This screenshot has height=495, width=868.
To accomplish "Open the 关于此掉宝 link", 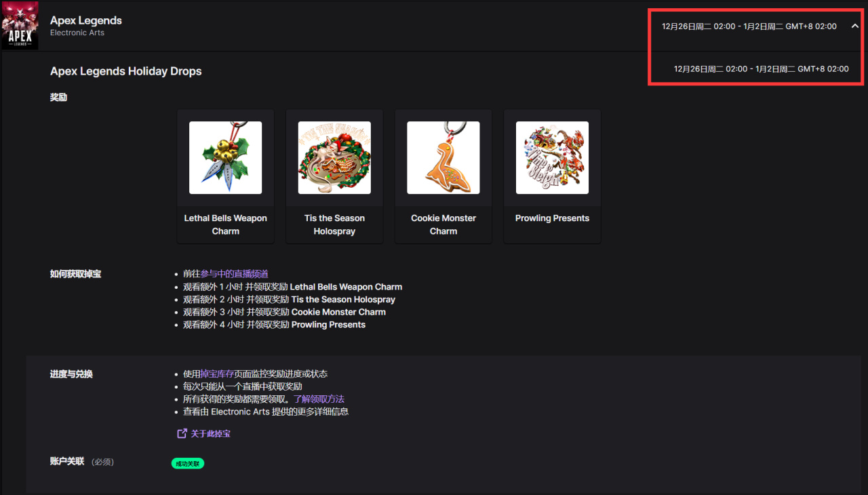I will (211, 433).
